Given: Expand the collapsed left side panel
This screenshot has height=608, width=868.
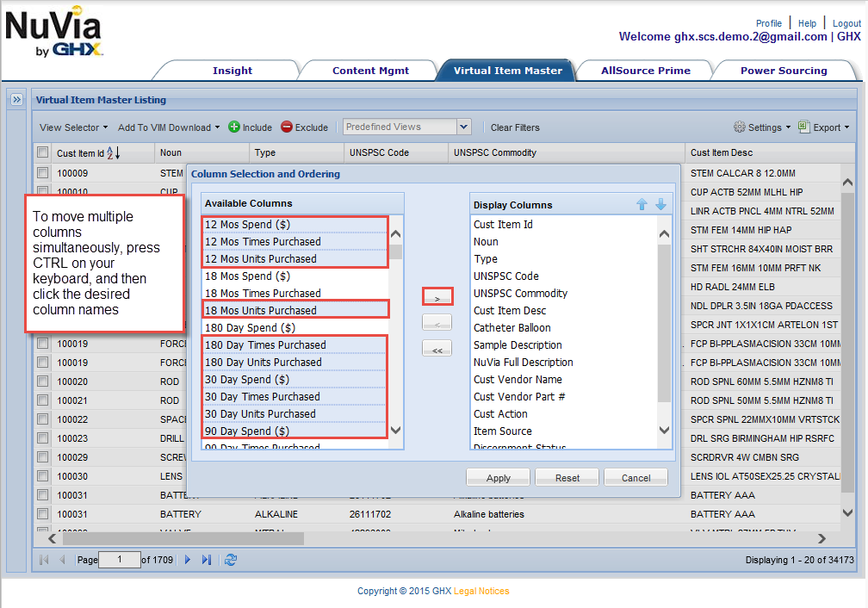Looking at the screenshot, I should click(x=16, y=100).
